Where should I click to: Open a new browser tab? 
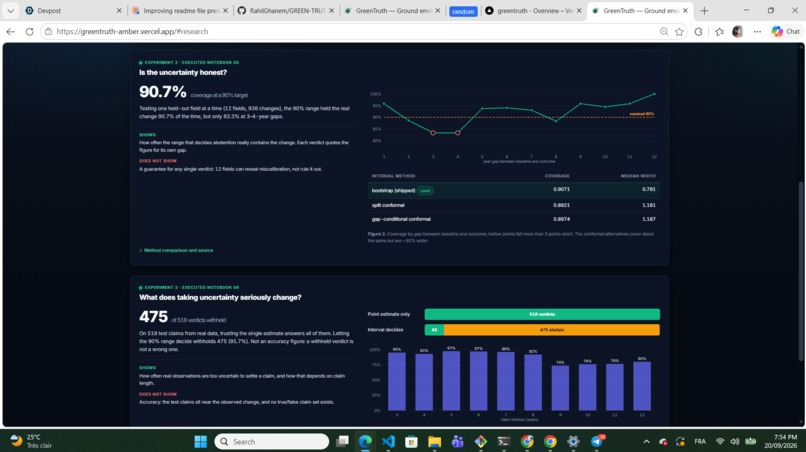[x=704, y=10]
